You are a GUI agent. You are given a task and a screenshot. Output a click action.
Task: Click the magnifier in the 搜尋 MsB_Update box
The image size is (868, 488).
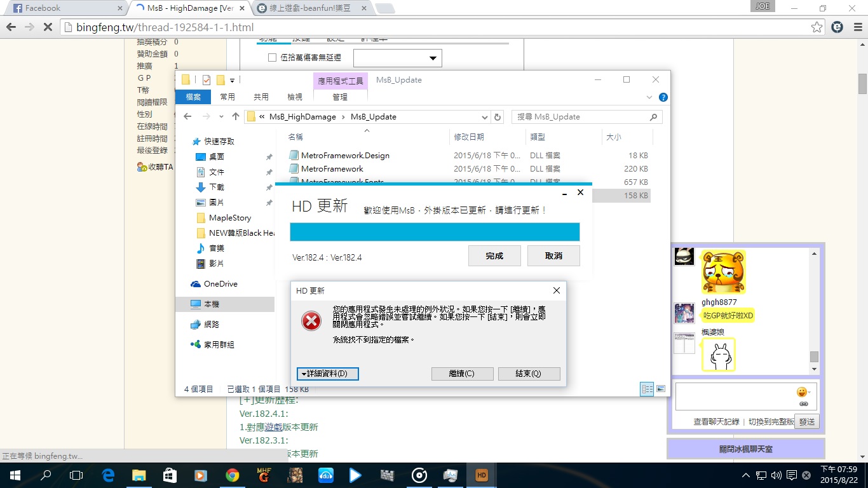pyautogui.click(x=653, y=116)
